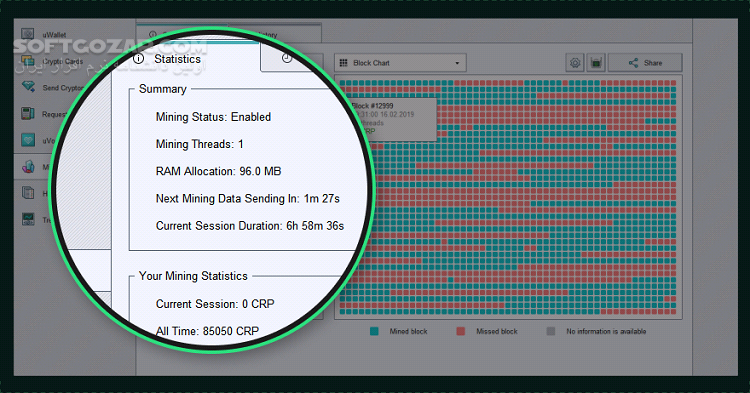Click the Crypto Cards sidebar icon
This screenshot has width=750, height=393.
[x=28, y=61]
